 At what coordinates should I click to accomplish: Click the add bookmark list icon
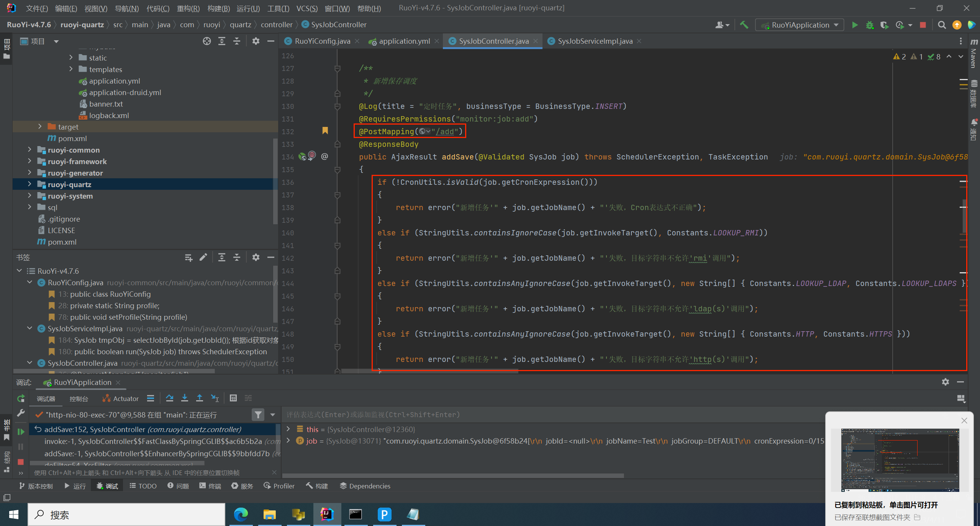[188, 257]
